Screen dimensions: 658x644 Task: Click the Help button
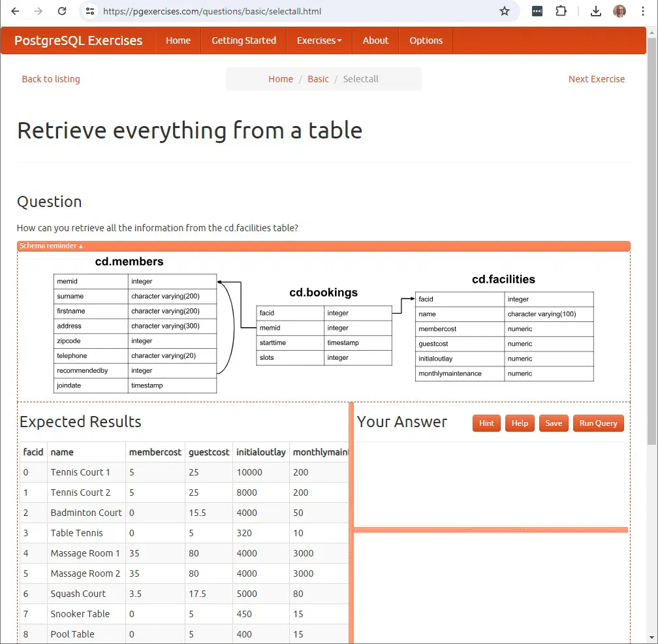520,423
